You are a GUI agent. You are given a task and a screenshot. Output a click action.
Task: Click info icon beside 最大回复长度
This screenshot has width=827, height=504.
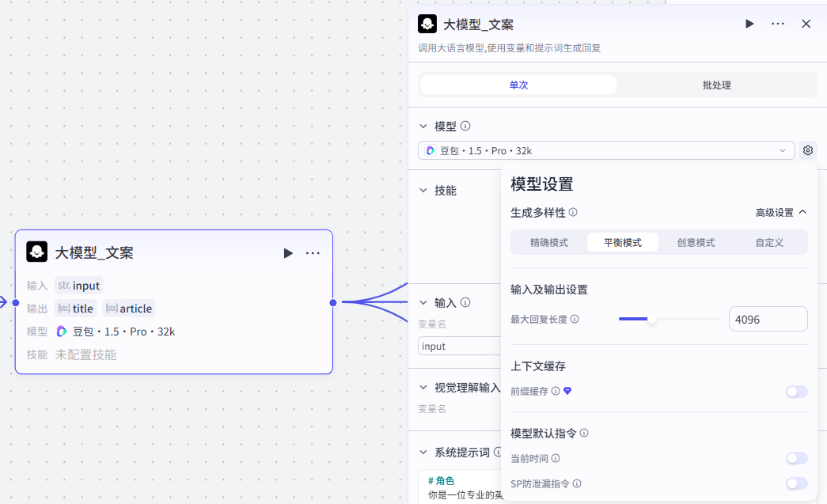575,320
